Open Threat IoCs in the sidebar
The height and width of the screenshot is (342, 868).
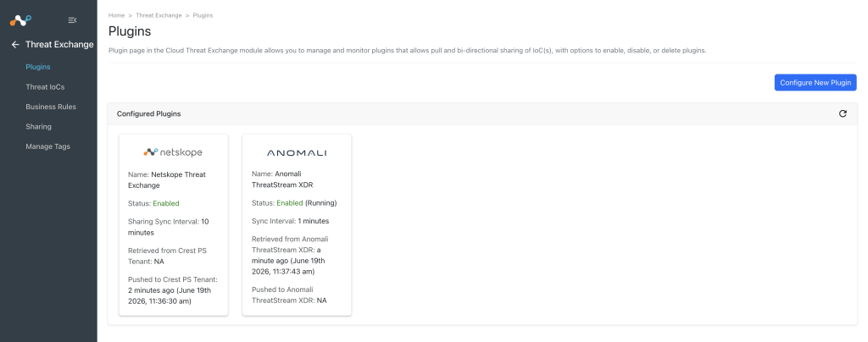[45, 86]
